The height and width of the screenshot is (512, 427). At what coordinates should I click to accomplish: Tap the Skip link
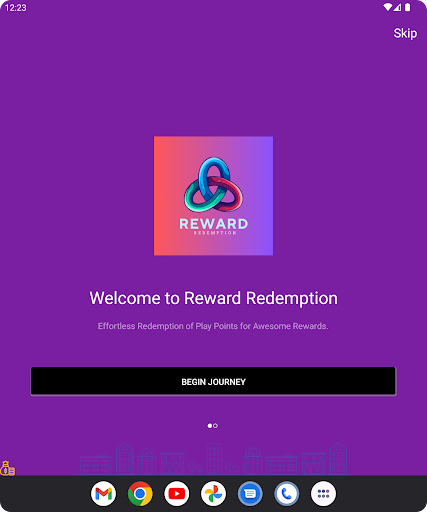pyautogui.click(x=405, y=33)
